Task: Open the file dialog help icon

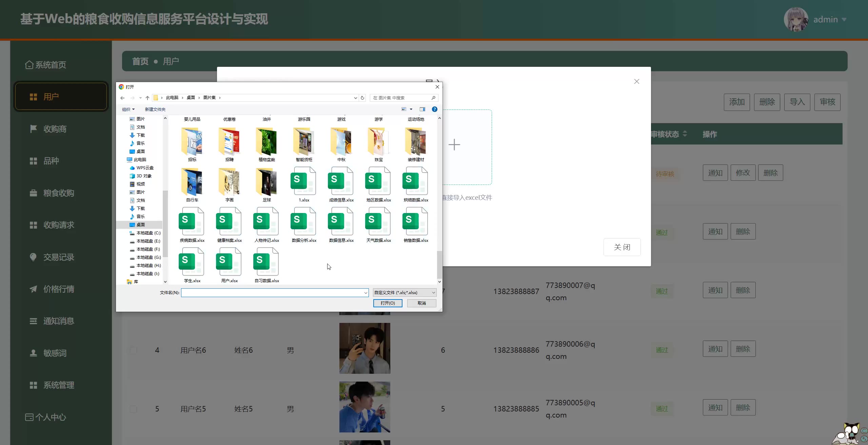Action: pos(434,109)
